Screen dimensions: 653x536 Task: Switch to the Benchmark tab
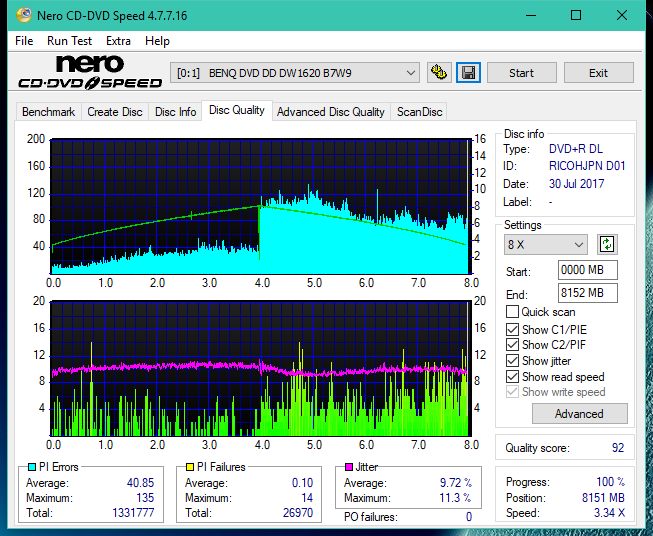(49, 112)
